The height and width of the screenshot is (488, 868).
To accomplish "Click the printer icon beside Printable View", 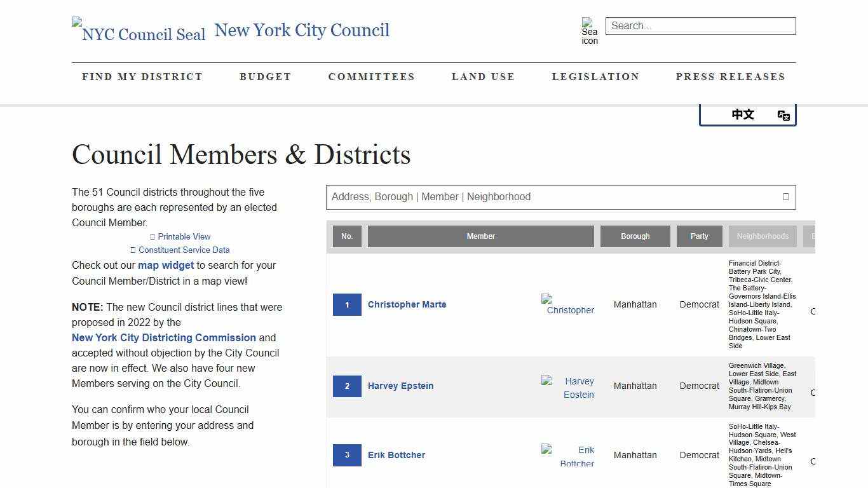I will click(153, 236).
